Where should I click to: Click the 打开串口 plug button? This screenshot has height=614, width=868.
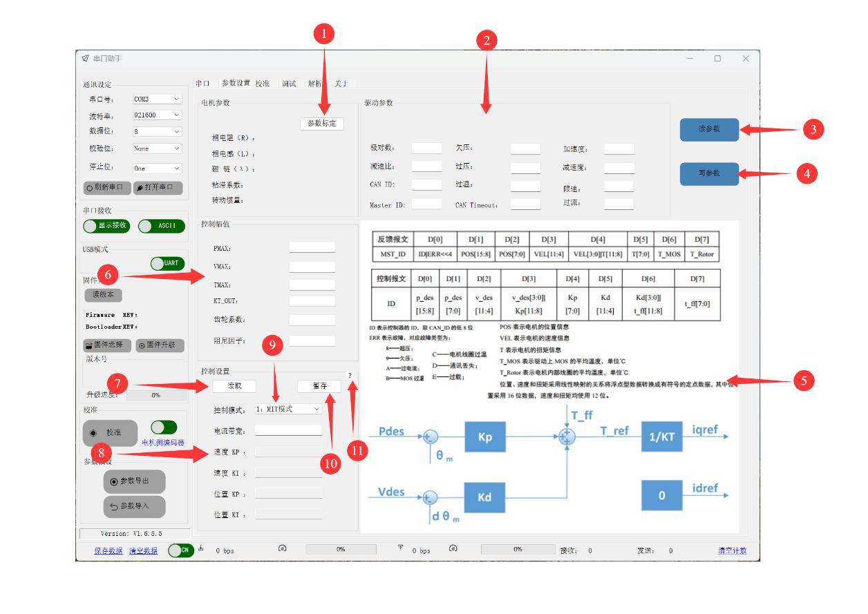click(158, 187)
